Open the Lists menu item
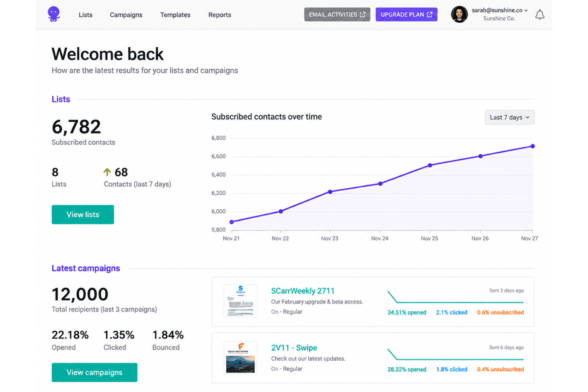Viewport: 588px width, 392px height. 85,15
